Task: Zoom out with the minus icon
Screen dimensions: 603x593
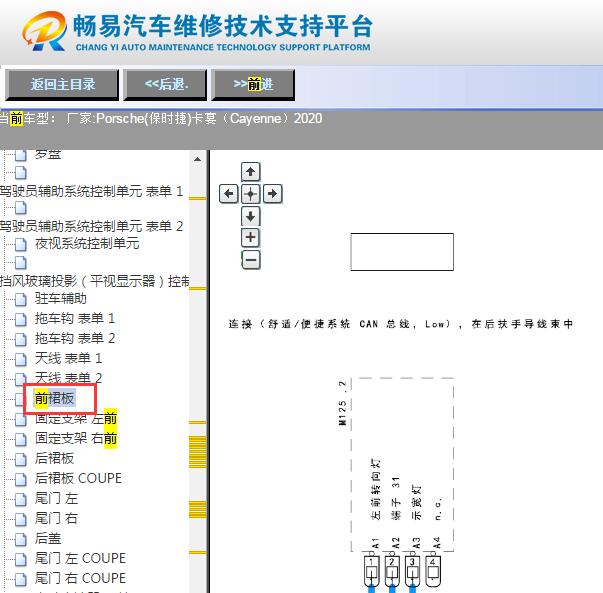Action: 251,260
